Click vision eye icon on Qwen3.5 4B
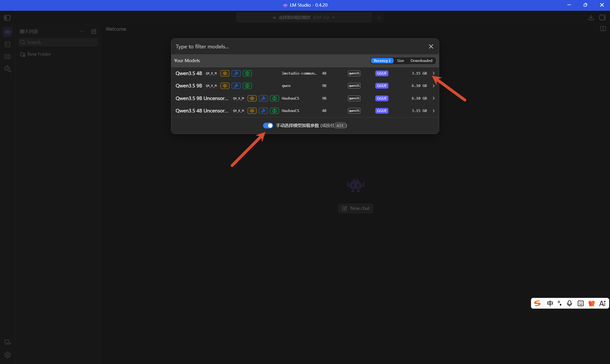This screenshot has width=610, height=364. [225, 73]
